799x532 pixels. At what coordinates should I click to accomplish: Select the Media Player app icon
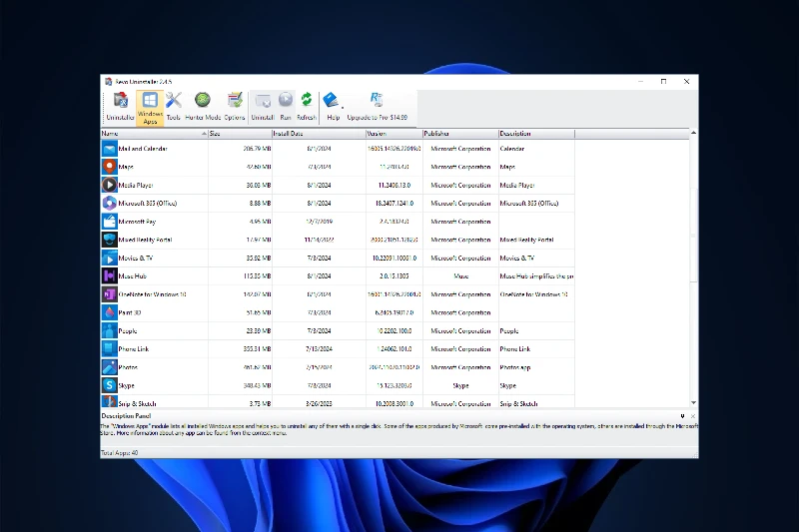[x=109, y=185]
